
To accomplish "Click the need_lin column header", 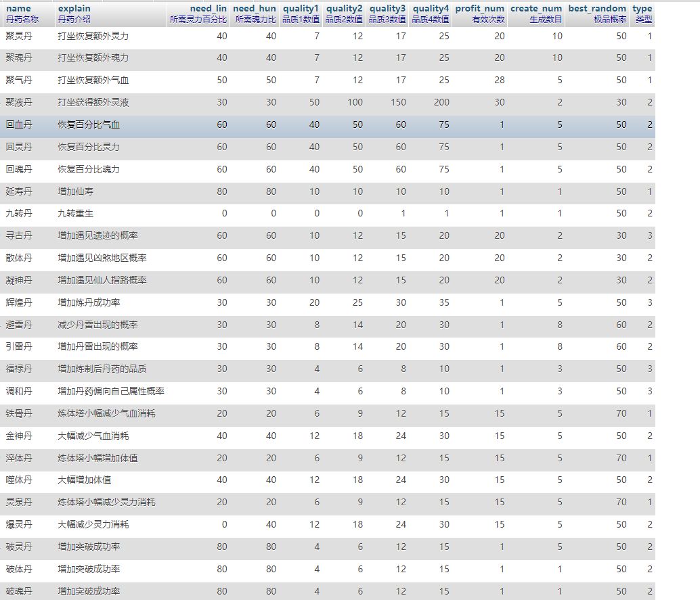I will (x=208, y=9).
